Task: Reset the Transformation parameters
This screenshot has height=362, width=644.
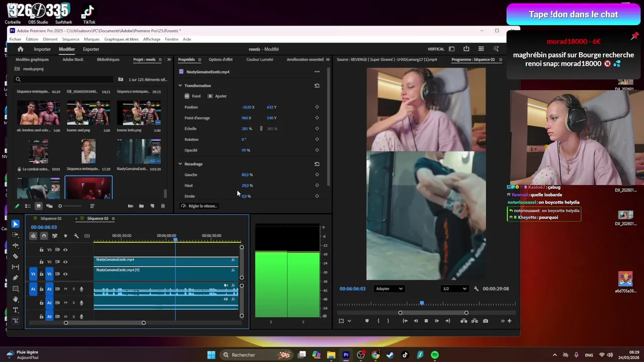Action: point(317,85)
